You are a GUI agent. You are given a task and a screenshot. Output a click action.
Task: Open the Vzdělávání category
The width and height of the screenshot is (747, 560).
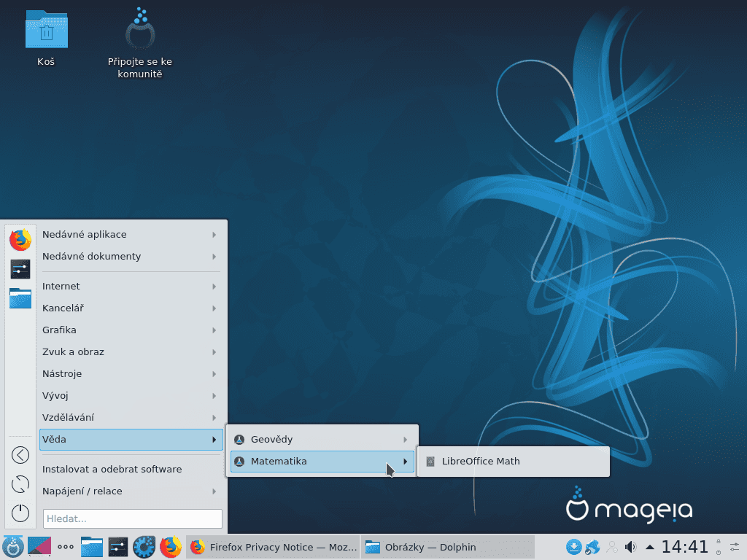click(x=131, y=417)
